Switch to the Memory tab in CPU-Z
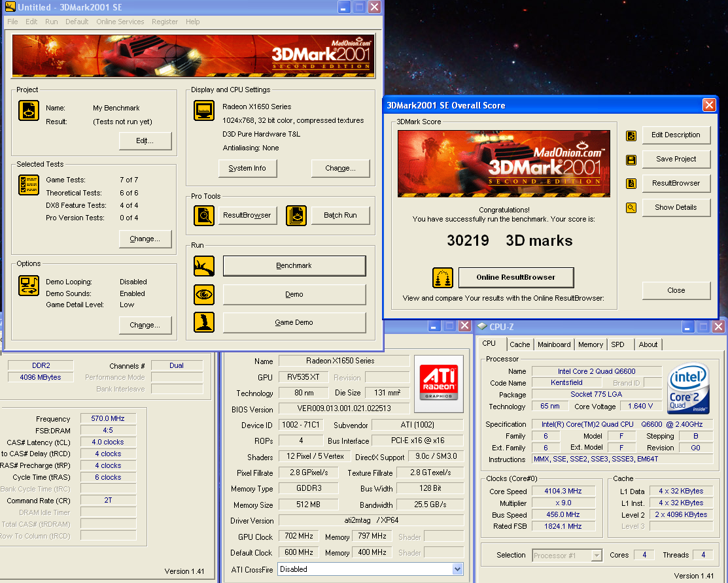728x583 pixels. coord(591,344)
